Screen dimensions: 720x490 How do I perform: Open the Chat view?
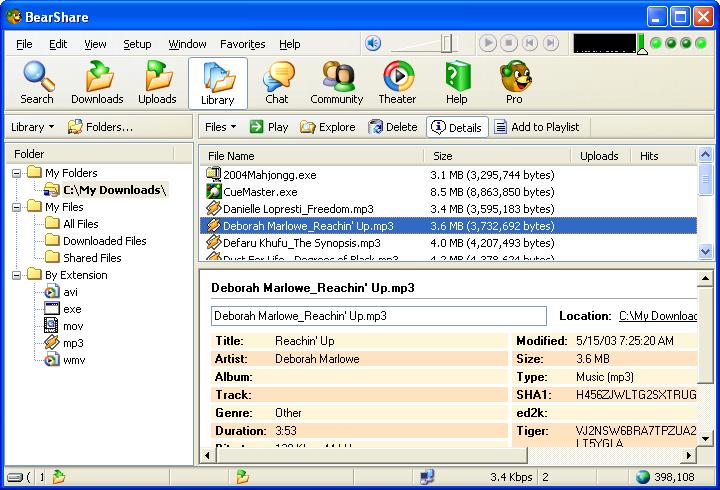click(x=277, y=83)
